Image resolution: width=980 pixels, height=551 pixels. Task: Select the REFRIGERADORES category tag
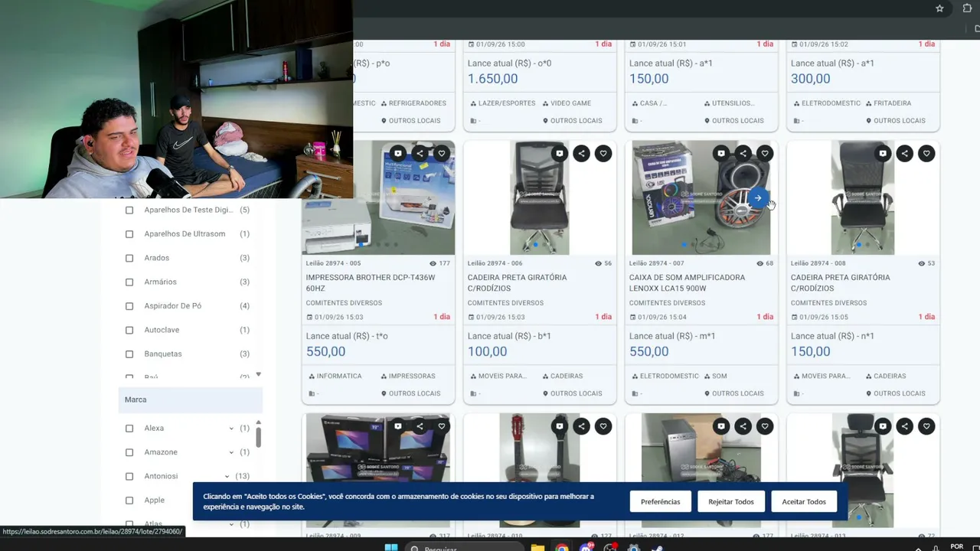point(413,103)
